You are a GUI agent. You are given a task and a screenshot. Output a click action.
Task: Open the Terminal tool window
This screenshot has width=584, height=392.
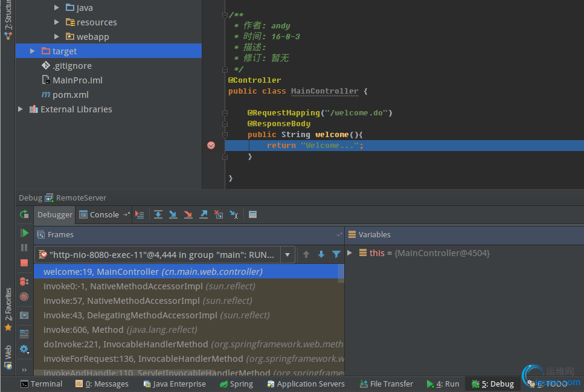click(41, 384)
